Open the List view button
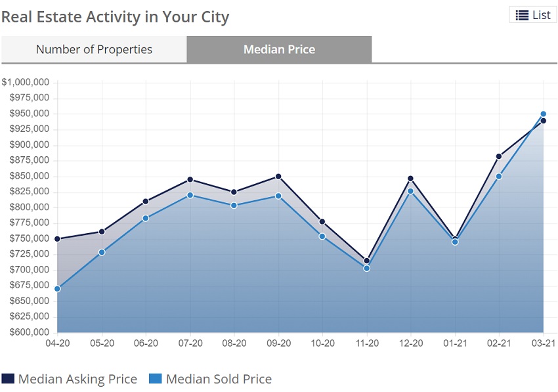Screen dimensions: 558x392 532,15
